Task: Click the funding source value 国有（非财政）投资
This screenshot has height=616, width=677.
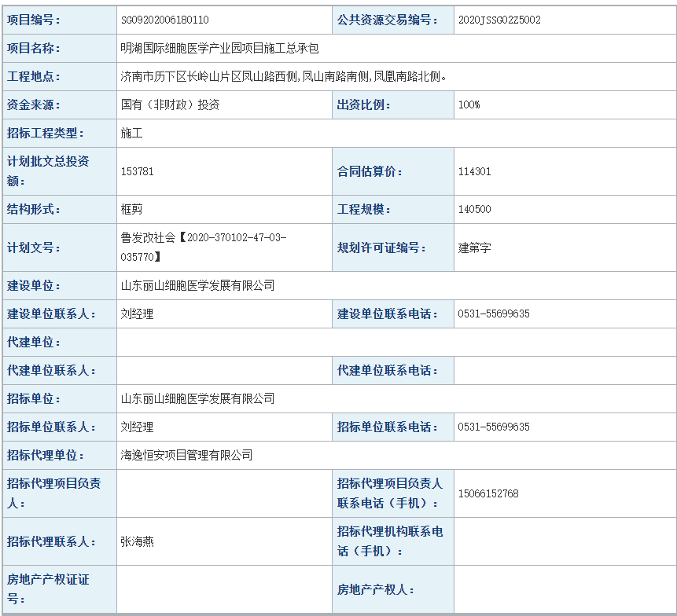Action: coord(170,104)
